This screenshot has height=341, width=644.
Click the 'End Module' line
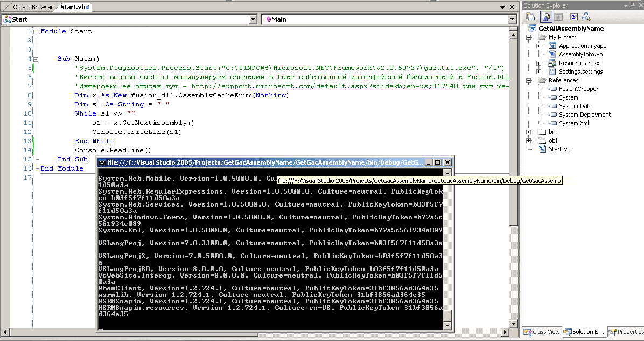pos(61,168)
